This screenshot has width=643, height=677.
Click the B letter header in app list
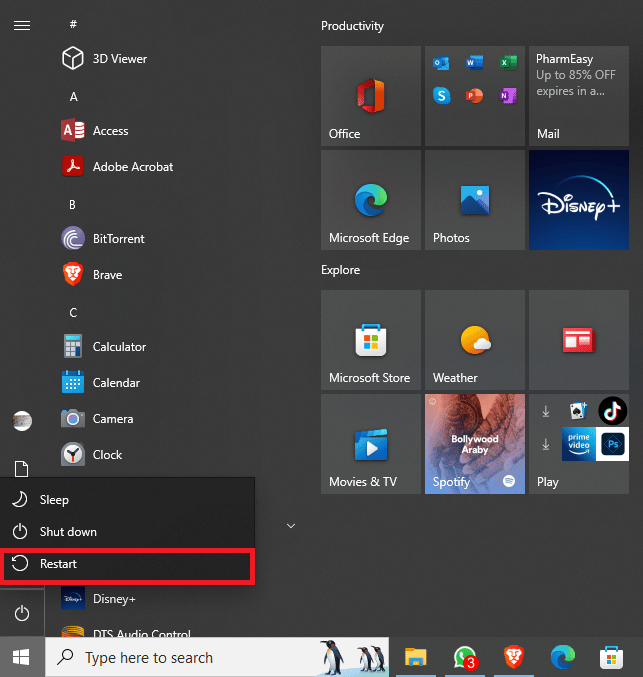click(x=73, y=204)
